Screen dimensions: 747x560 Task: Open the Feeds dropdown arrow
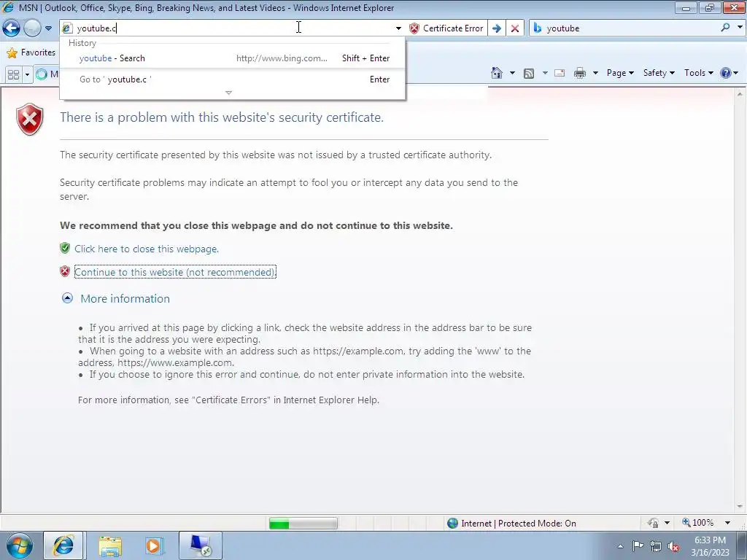point(545,73)
